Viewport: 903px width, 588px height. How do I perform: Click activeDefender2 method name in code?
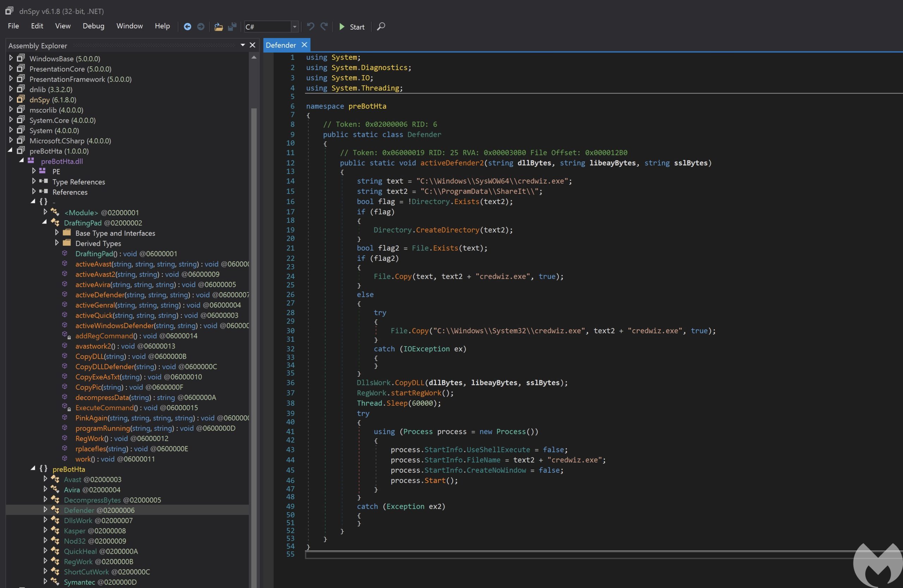452,163
